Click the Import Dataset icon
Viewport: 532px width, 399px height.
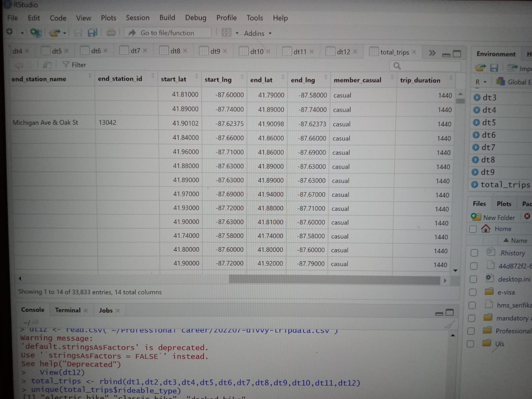pyautogui.click(x=512, y=68)
